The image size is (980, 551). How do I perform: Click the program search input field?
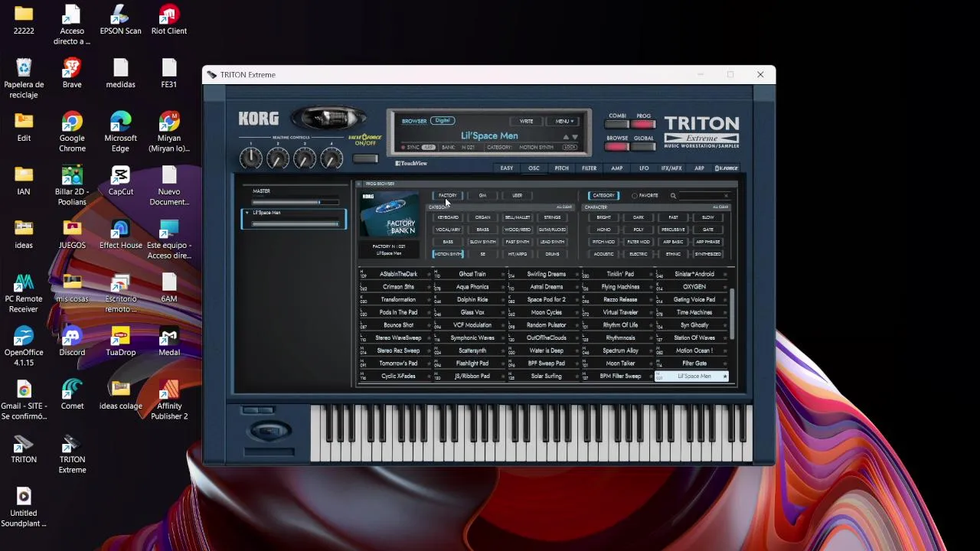point(703,196)
